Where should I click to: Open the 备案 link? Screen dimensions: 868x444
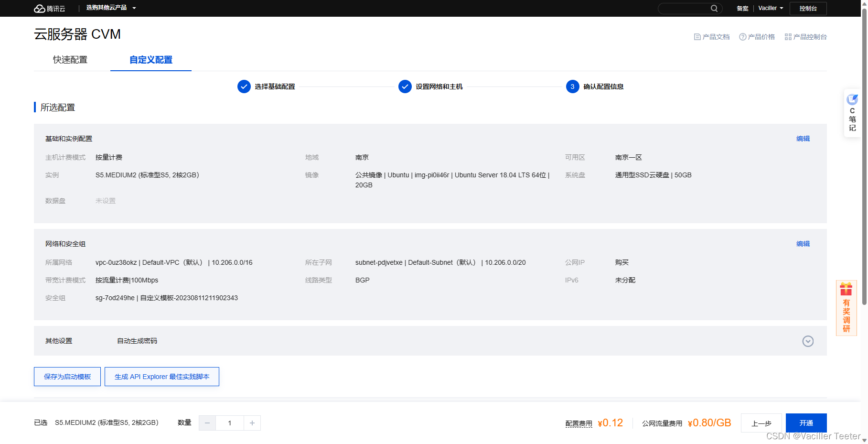(742, 9)
